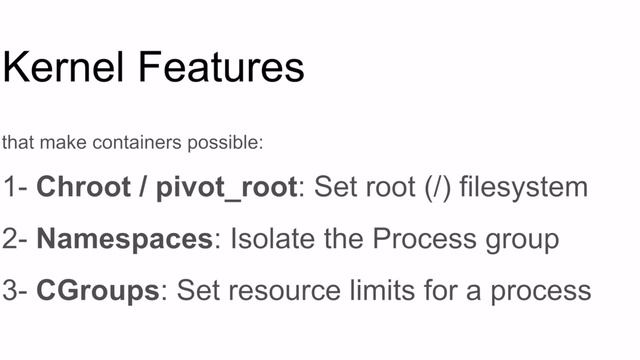Click the word 'Process' in item two
The height and width of the screenshot is (360, 640).
click(x=424, y=239)
